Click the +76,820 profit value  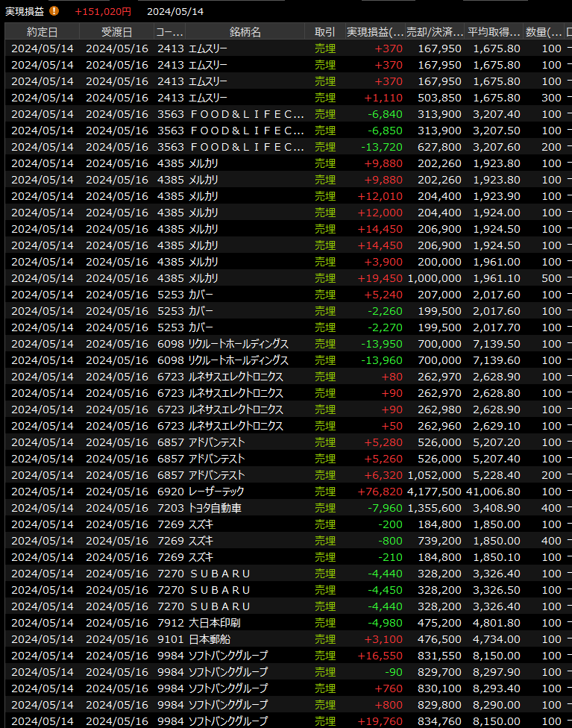[x=382, y=492]
